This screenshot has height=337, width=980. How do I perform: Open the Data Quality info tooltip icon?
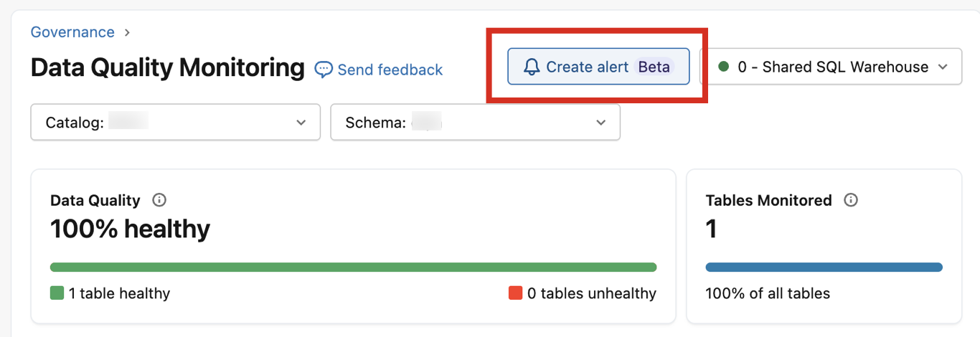coord(160,200)
